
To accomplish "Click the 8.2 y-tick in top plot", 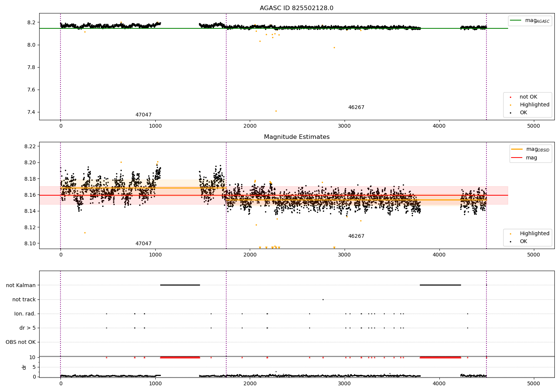I will (31, 22).
